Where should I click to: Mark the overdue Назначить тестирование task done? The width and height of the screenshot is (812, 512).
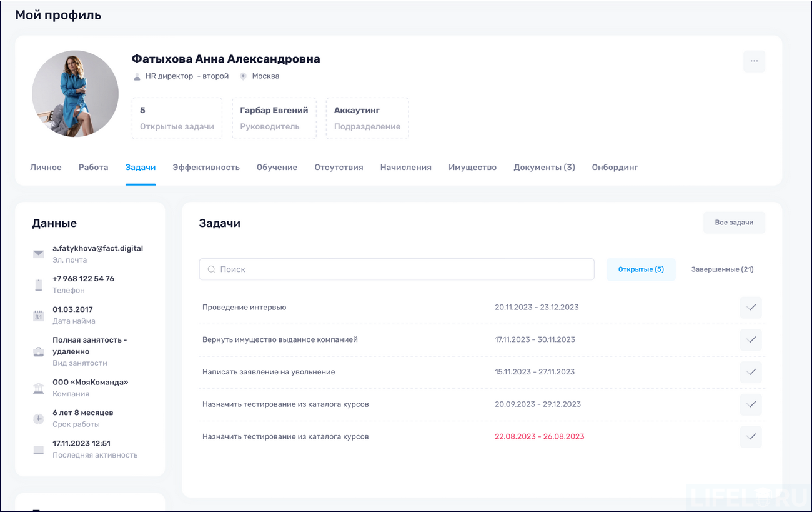(751, 437)
